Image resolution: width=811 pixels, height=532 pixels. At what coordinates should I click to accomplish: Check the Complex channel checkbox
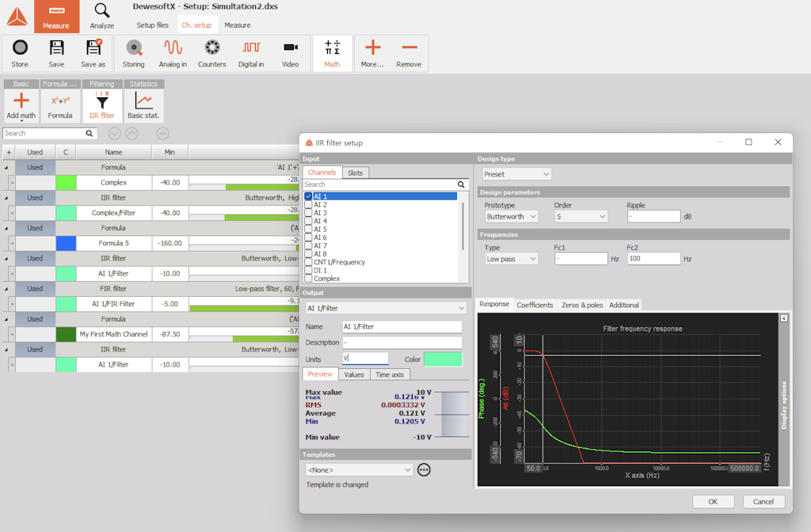[308, 279]
